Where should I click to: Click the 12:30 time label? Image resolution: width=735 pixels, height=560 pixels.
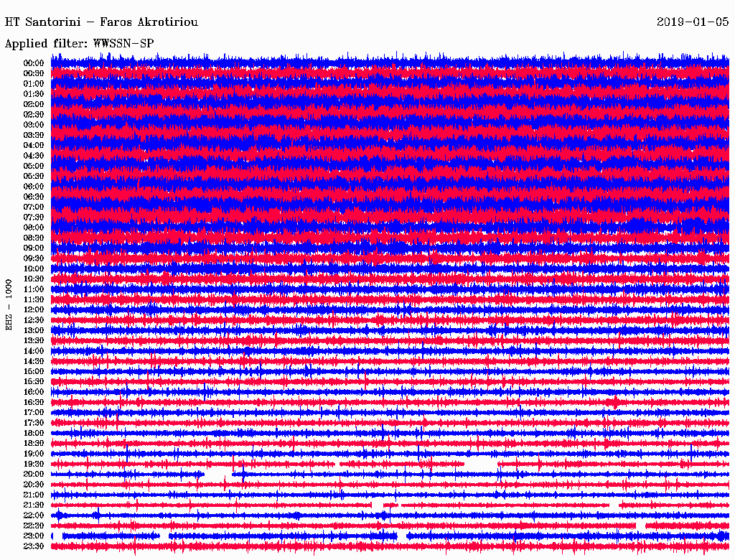33,320
